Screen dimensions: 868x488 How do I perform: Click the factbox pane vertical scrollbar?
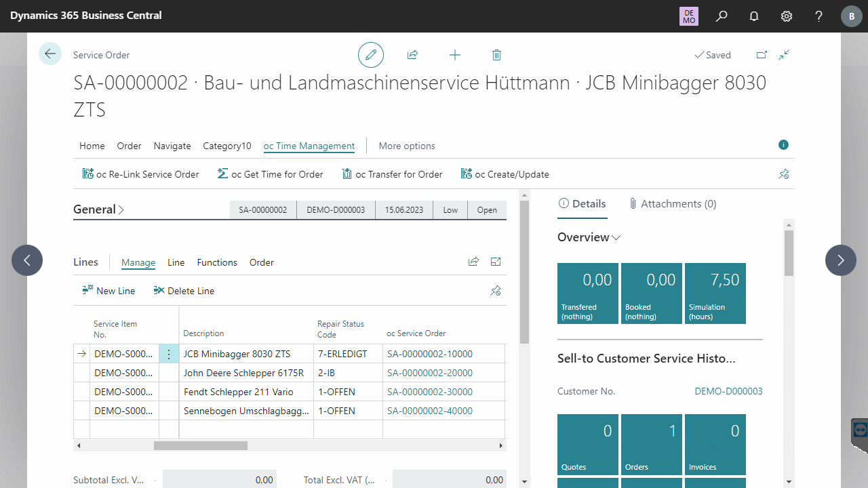click(x=789, y=253)
